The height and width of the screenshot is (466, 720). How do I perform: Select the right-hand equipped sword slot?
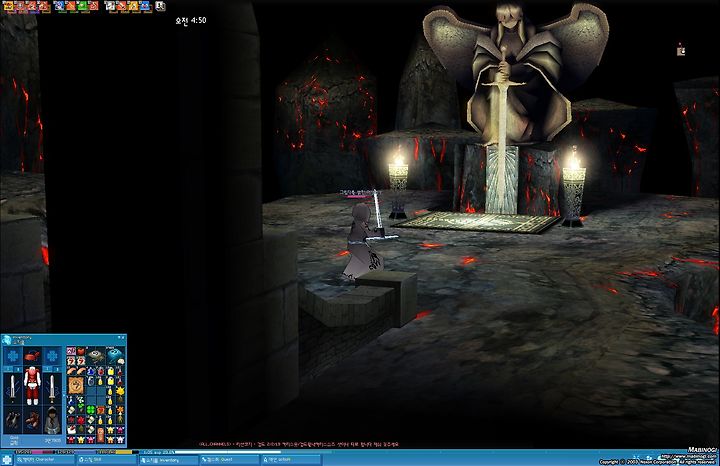[52, 389]
